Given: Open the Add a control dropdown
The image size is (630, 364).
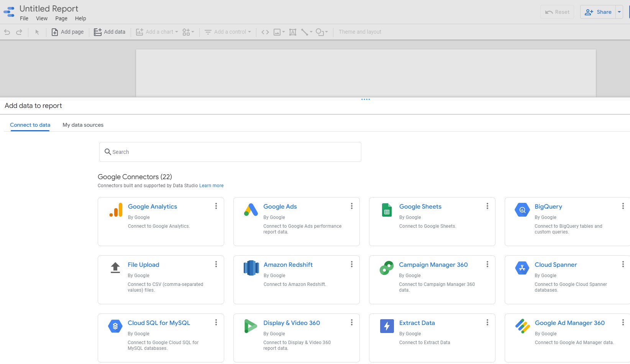Looking at the screenshot, I should pos(228,32).
